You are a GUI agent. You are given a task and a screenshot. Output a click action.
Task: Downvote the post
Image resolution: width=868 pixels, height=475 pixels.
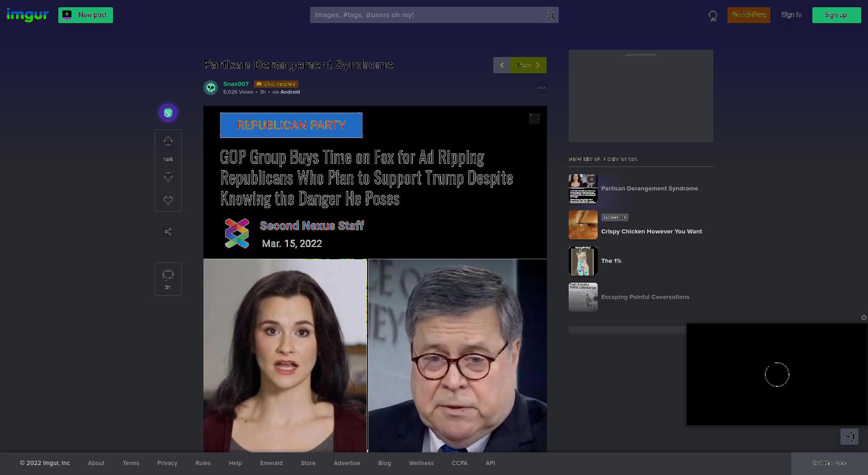click(168, 177)
